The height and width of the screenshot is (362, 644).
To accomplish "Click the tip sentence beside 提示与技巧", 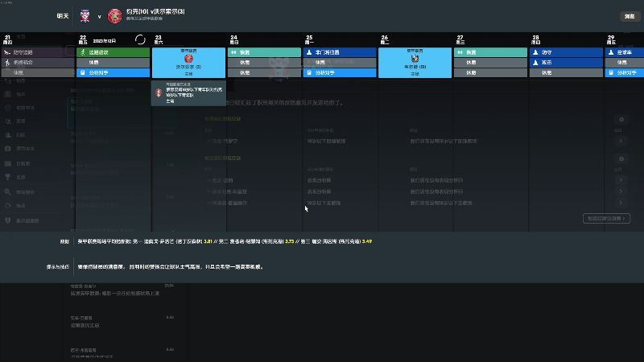I will tap(171, 267).
